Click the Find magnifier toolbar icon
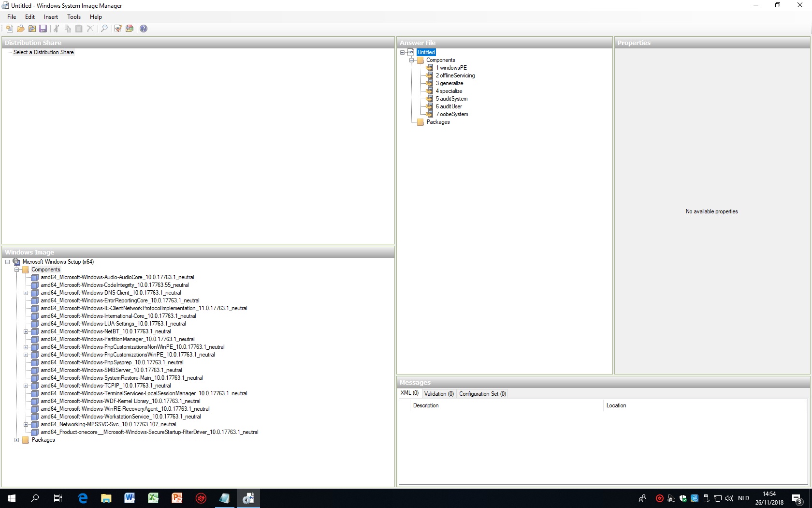Viewport: 812px width, 508px height. 104,29
